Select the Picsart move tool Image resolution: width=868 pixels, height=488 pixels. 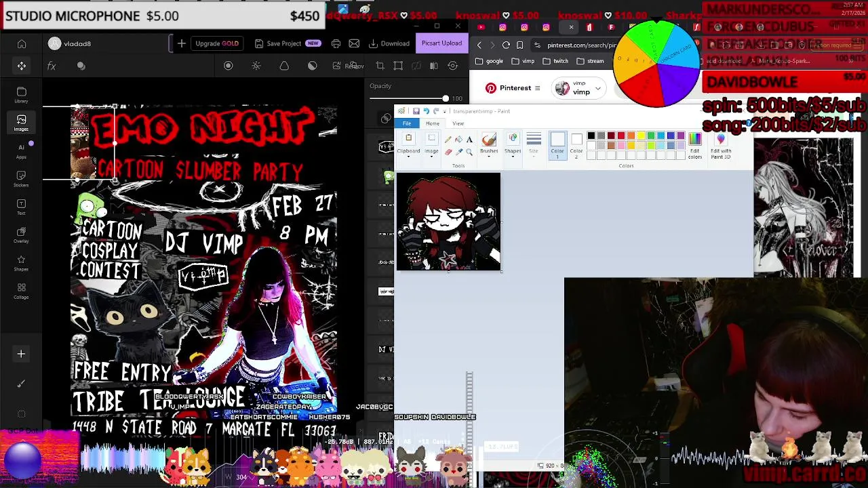coord(22,66)
